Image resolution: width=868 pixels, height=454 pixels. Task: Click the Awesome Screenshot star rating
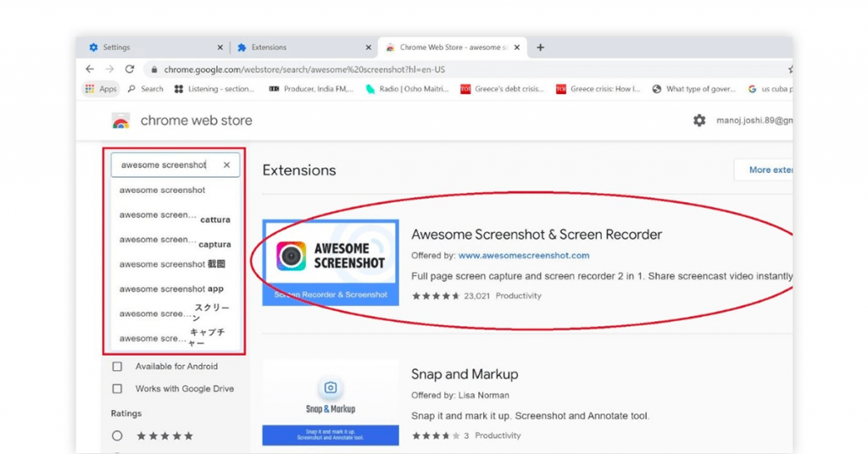pos(436,296)
